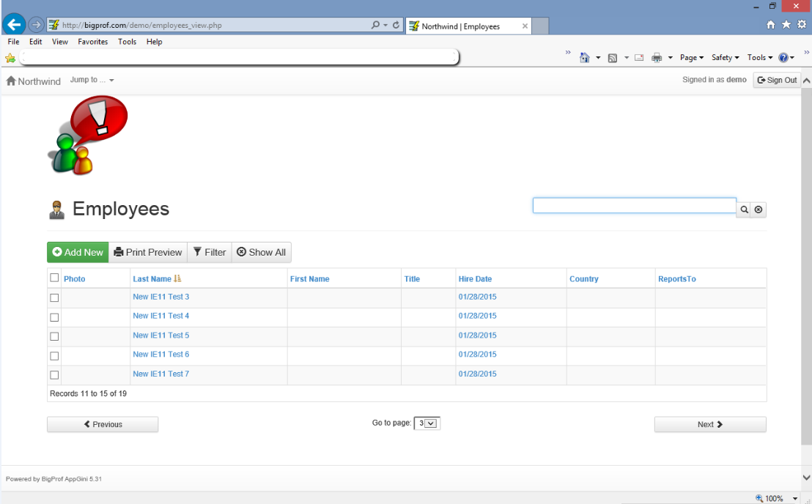Click the RSS feeds icon
Viewport: 812px width, 504px height.
pyautogui.click(x=613, y=58)
